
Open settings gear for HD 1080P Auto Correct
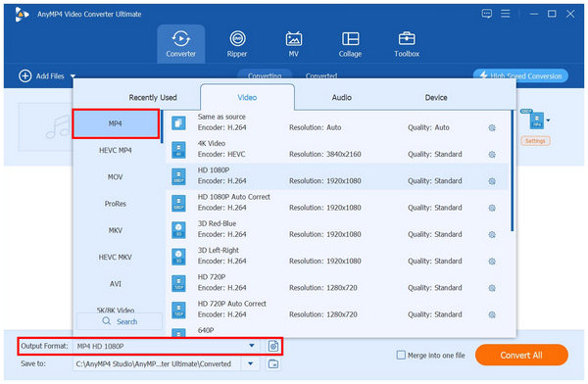pos(492,208)
